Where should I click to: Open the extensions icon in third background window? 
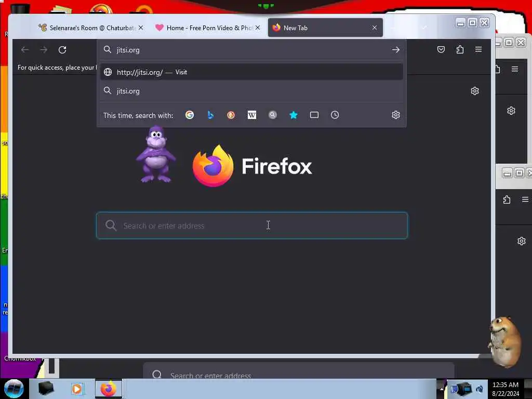click(507, 199)
